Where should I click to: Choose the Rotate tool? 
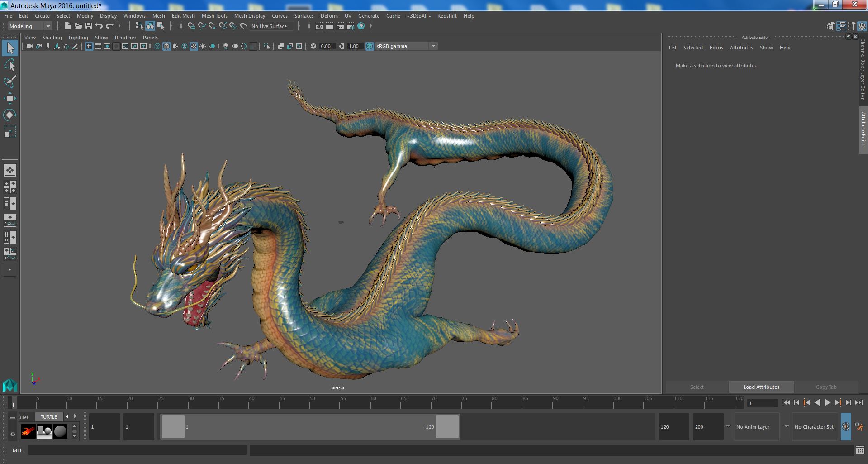pos(10,115)
